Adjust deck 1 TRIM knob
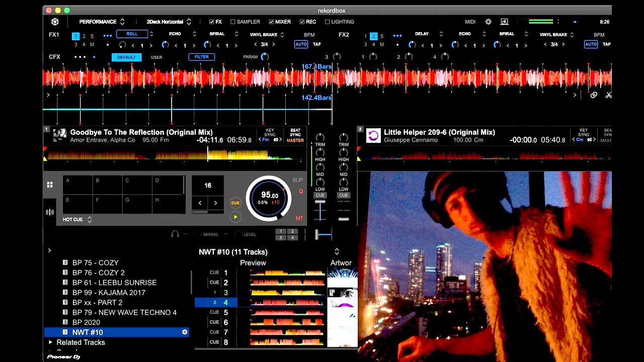The image size is (644, 362). [320, 137]
